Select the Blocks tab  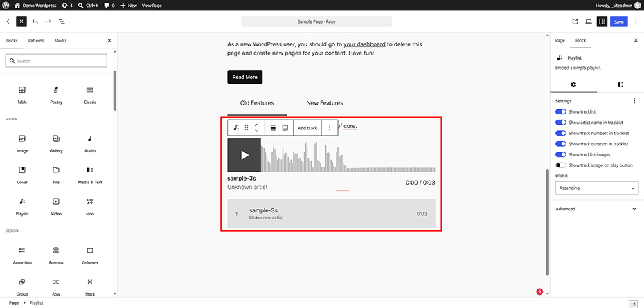click(x=12, y=41)
